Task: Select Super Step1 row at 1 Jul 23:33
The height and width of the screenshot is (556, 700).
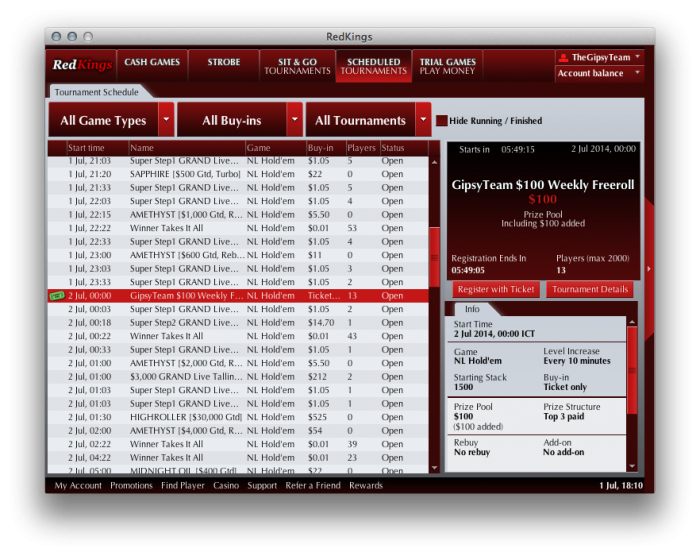Action: 238,282
